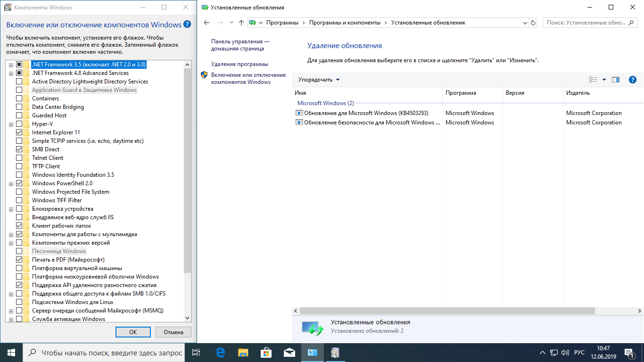This screenshot has width=644, height=362.
Task: Click the taskbar search box
Action: point(104,353)
